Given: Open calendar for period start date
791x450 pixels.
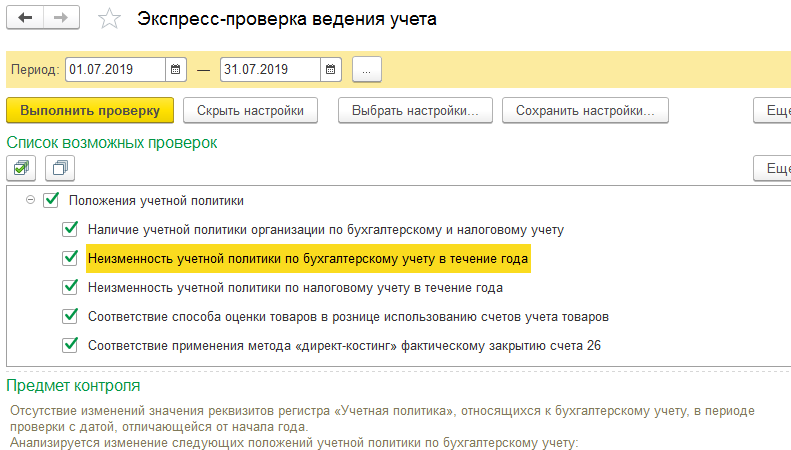Looking at the screenshot, I should 176,70.
